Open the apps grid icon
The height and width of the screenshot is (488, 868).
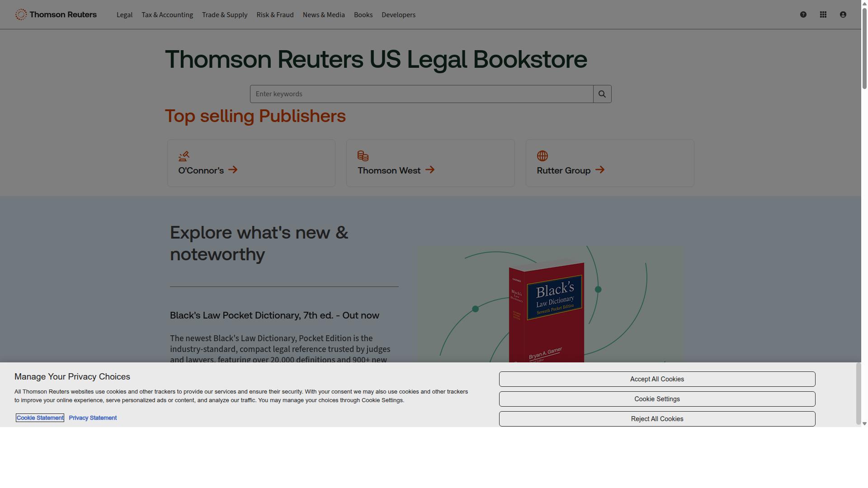(x=823, y=14)
